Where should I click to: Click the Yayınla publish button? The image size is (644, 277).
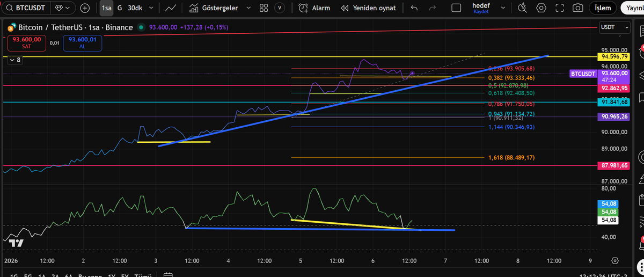(632, 8)
